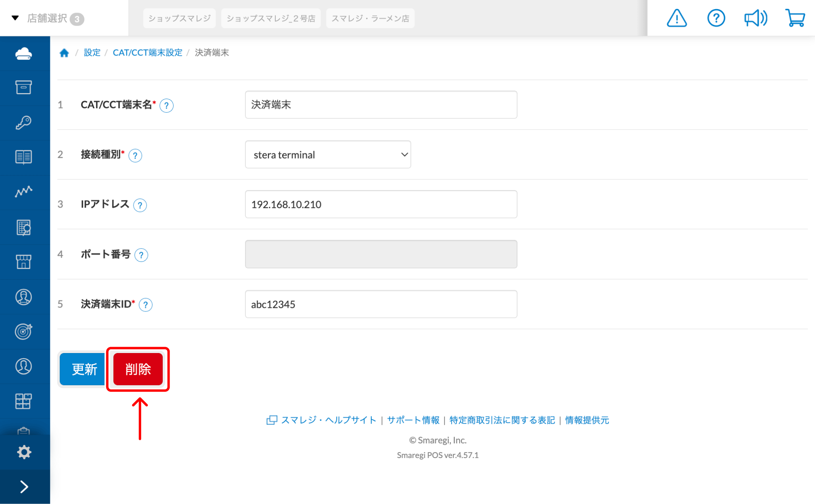This screenshot has height=504, width=815.
Task: Click the cloud icon in sidebar
Action: 24,53
